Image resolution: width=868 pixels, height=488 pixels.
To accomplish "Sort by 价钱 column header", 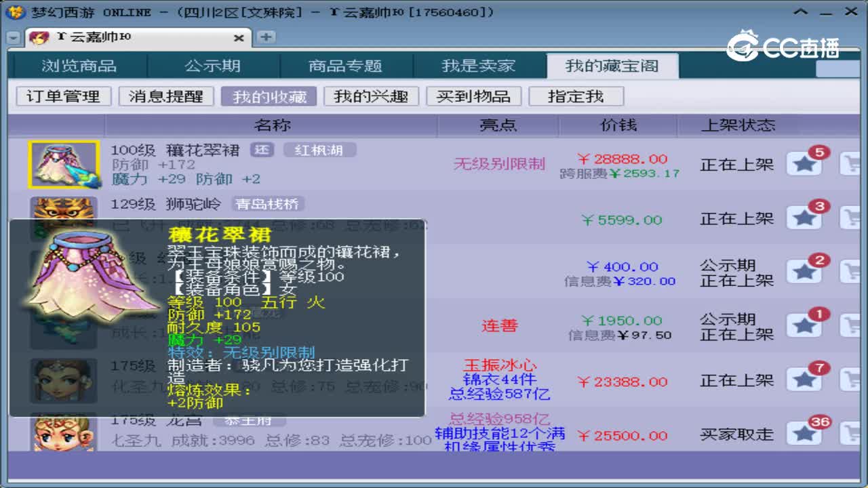I will tap(619, 125).
